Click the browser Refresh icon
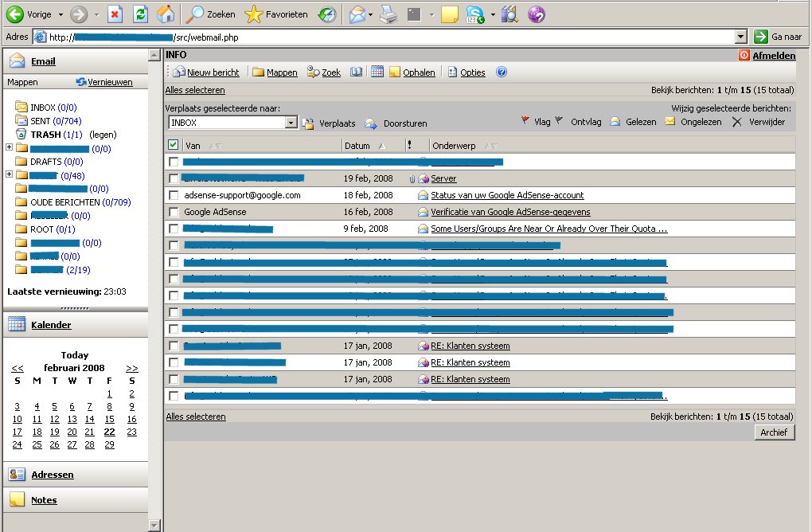Viewport: 812px width, 532px height. pyautogui.click(x=140, y=14)
